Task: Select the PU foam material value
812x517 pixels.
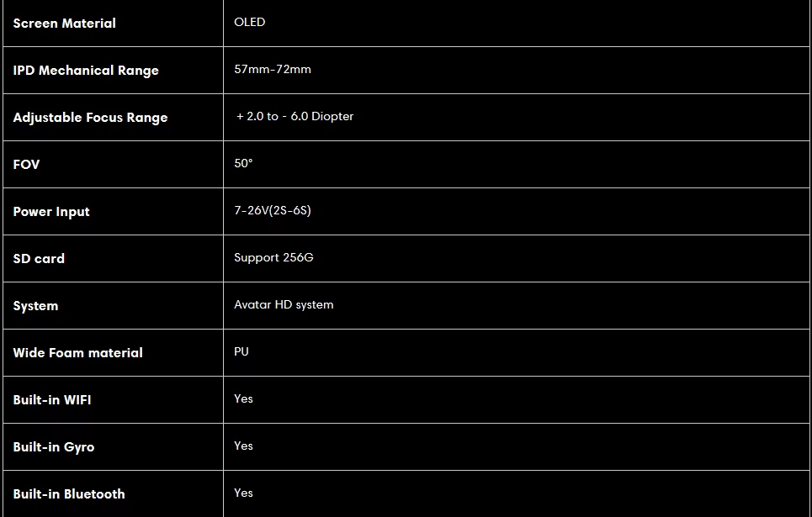Action: click(x=241, y=352)
